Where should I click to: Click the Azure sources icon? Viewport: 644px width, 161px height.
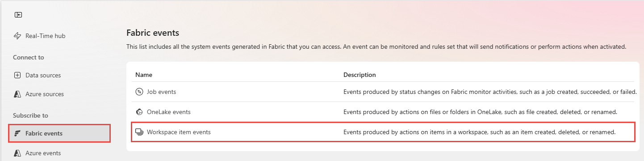[x=18, y=94]
